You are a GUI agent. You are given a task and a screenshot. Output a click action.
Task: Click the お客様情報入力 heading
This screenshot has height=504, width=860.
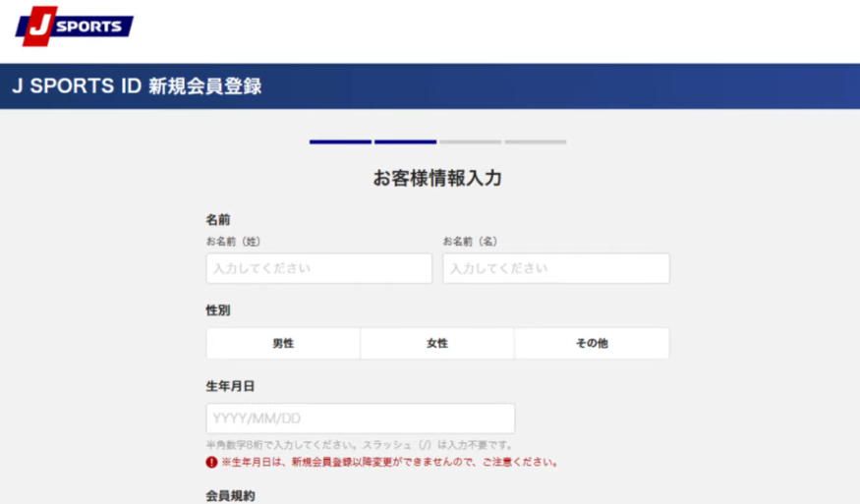[437, 178]
